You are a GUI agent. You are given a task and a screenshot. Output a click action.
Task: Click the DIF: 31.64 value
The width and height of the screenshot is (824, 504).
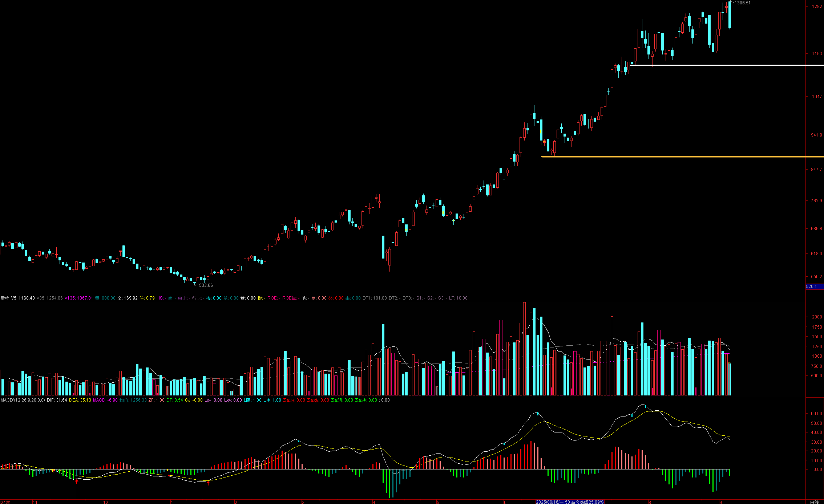(x=57, y=400)
